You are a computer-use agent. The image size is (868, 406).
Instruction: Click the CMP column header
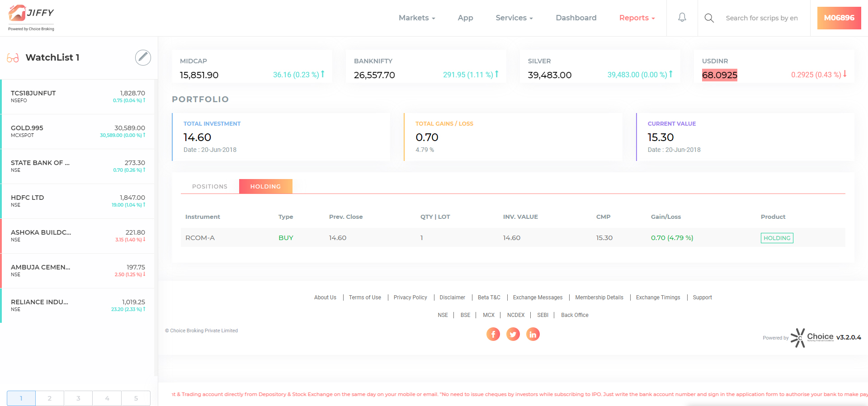(604, 217)
